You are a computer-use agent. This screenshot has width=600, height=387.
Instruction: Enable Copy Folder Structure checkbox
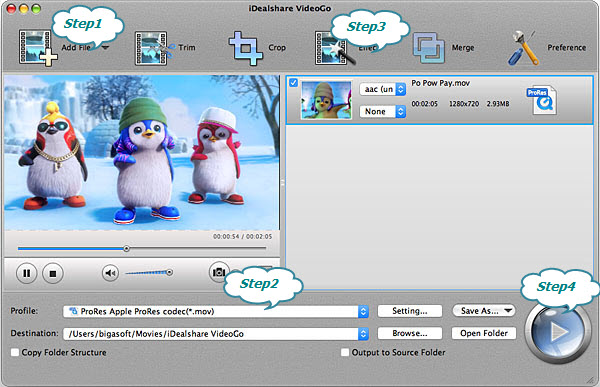15,352
